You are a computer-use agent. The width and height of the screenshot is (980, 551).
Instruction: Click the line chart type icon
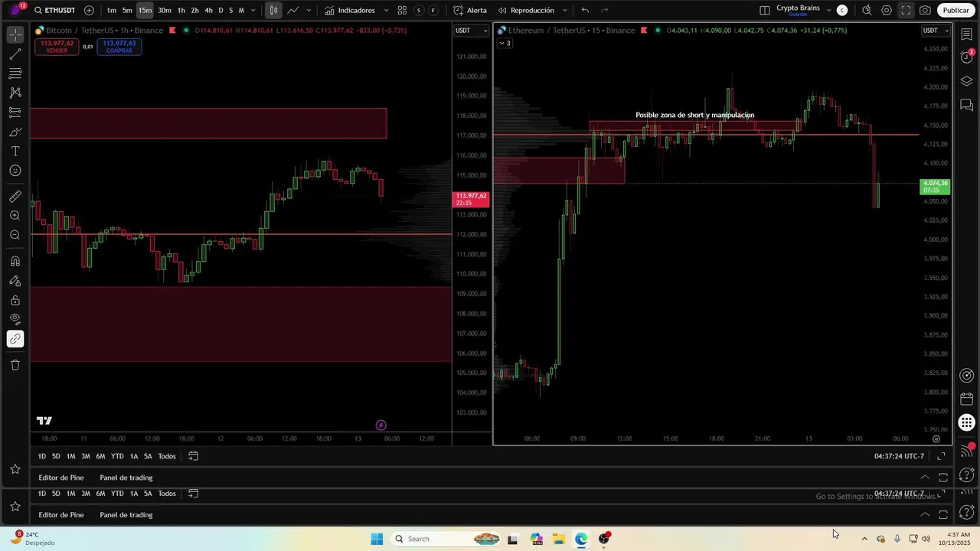[x=293, y=10]
